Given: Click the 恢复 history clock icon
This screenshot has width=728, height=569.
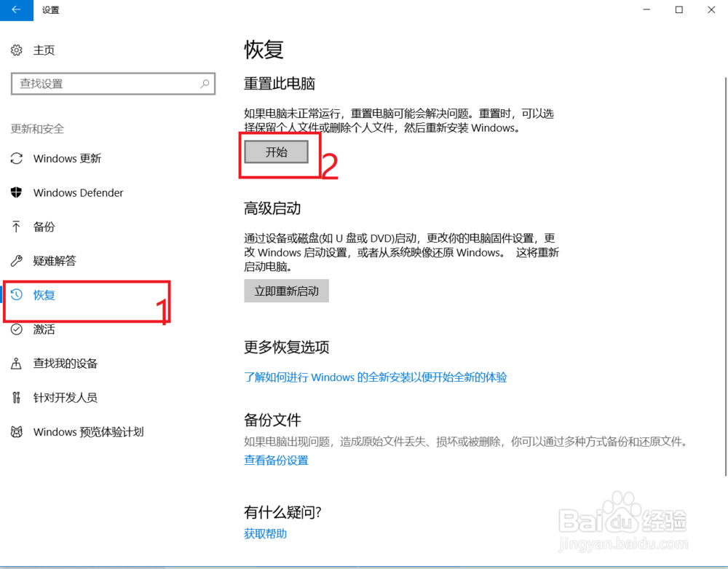Looking at the screenshot, I should coord(17,294).
